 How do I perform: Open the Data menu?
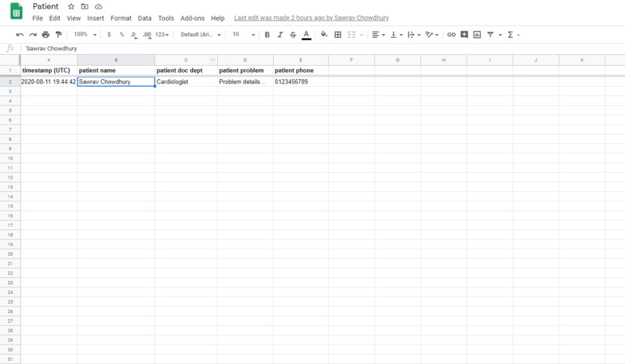[x=145, y=18]
